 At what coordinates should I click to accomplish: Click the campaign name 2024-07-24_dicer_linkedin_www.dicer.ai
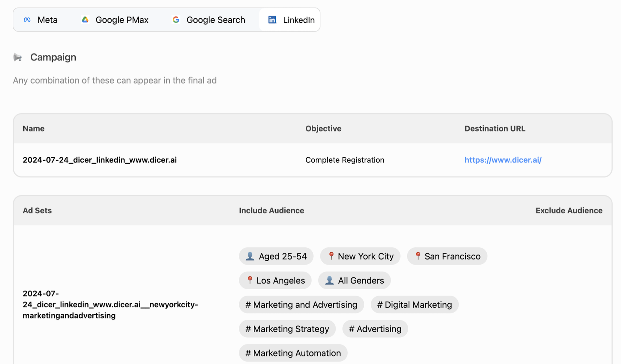click(100, 160)
